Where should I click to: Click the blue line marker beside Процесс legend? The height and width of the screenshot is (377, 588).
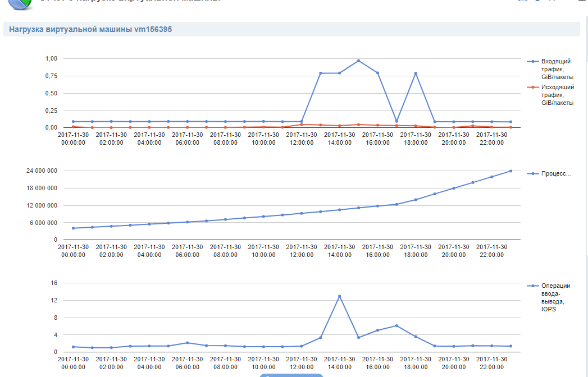532,174
